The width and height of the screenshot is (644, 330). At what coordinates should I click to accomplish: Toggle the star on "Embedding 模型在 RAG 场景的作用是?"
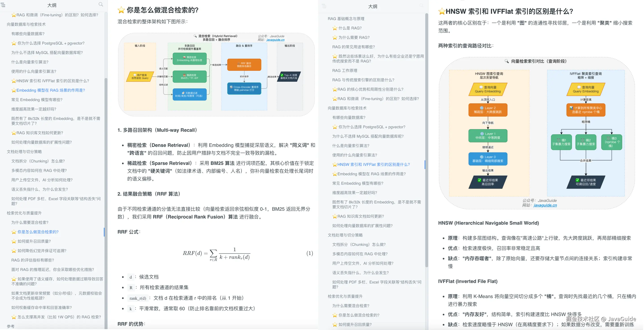click(x=14, y=90)
